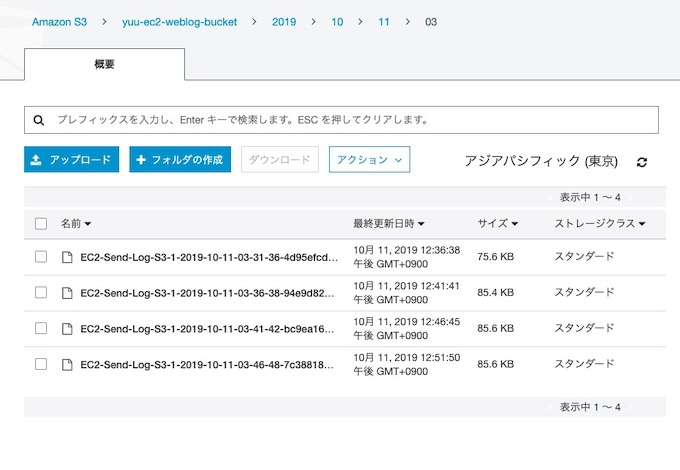Sort by 最終更新日時 column header
Viewport: 680px width, 470px height.
click(x=389, y=224)
